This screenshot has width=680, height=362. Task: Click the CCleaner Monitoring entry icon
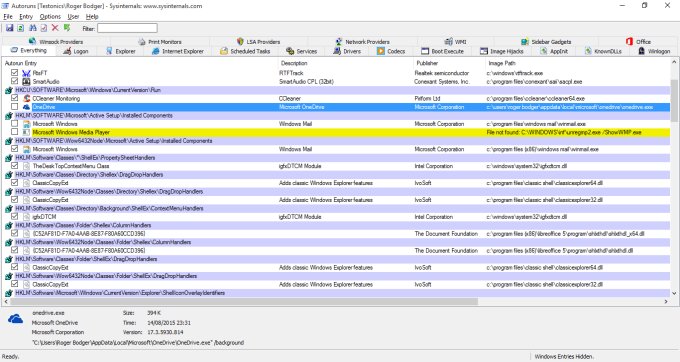(26, 98)
